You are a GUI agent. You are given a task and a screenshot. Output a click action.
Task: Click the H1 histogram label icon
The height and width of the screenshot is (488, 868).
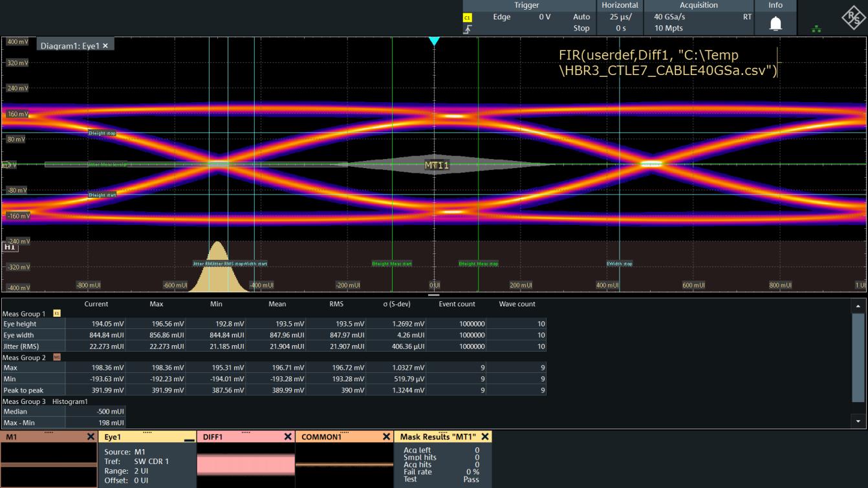(10, 247)
